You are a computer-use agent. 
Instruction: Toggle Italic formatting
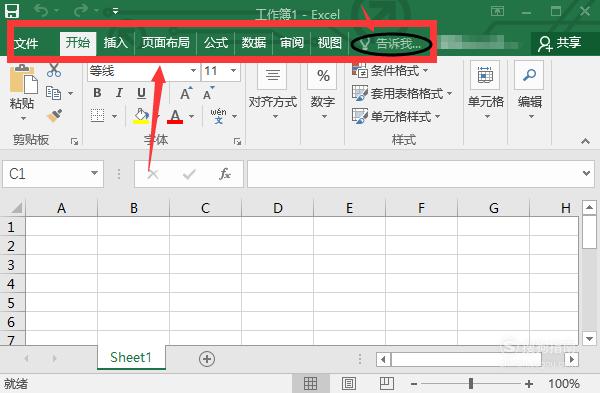pos(119,93)
